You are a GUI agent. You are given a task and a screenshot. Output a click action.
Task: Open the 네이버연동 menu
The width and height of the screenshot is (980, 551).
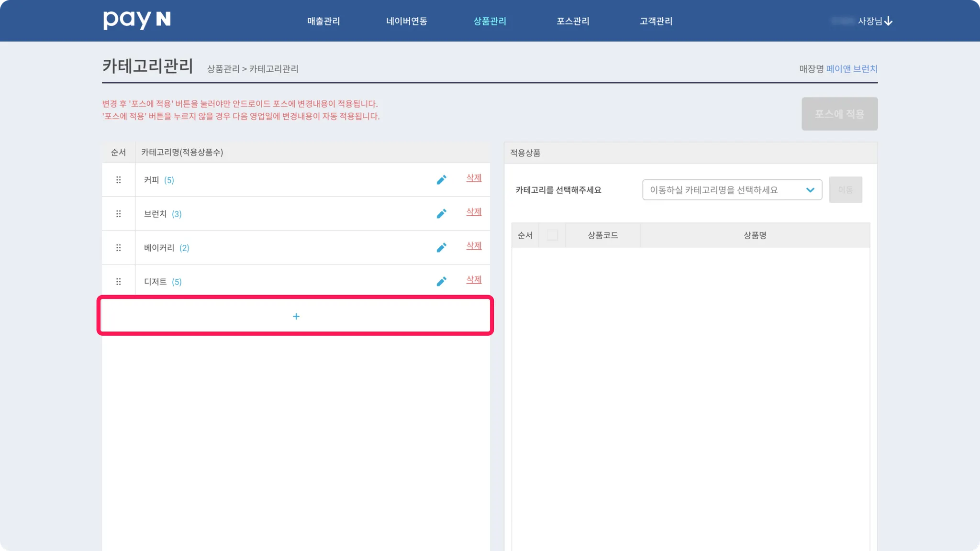406,21
